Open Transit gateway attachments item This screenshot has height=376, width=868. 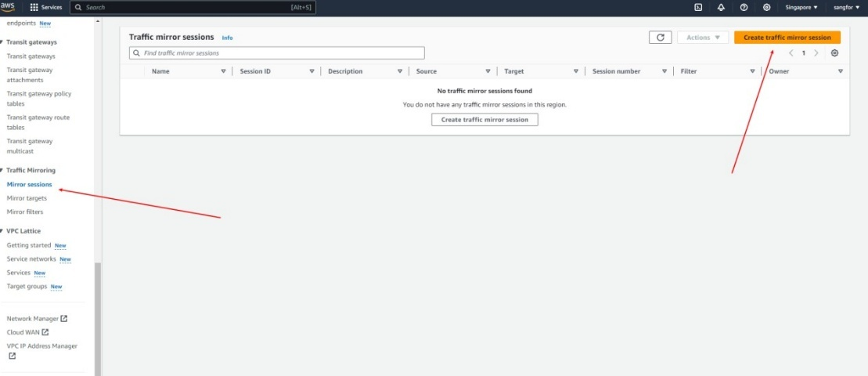(x=30, y=74)
